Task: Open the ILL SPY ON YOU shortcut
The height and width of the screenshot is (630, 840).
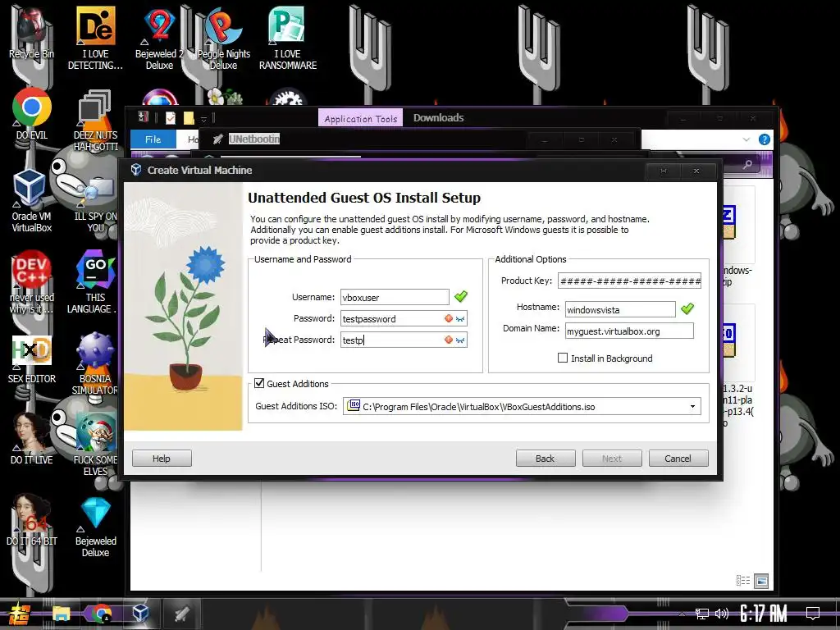Action: click(95, 203)
